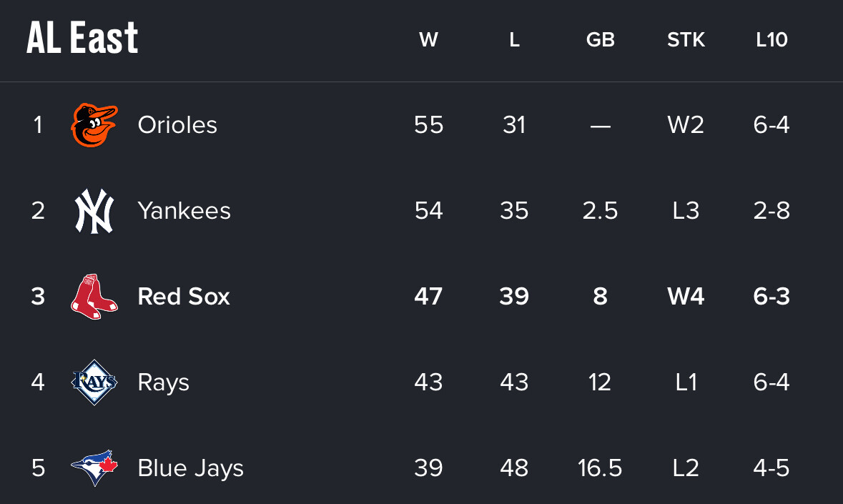Sort standings by W column header
This screenshot has height=504, width=843.
(428, 40)
